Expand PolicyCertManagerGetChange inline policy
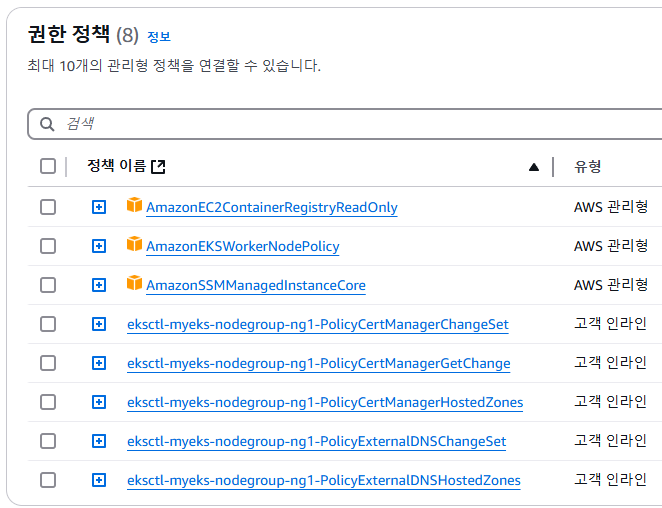The width and height of the screenshot is (662, 508). (x=99, y=363)
